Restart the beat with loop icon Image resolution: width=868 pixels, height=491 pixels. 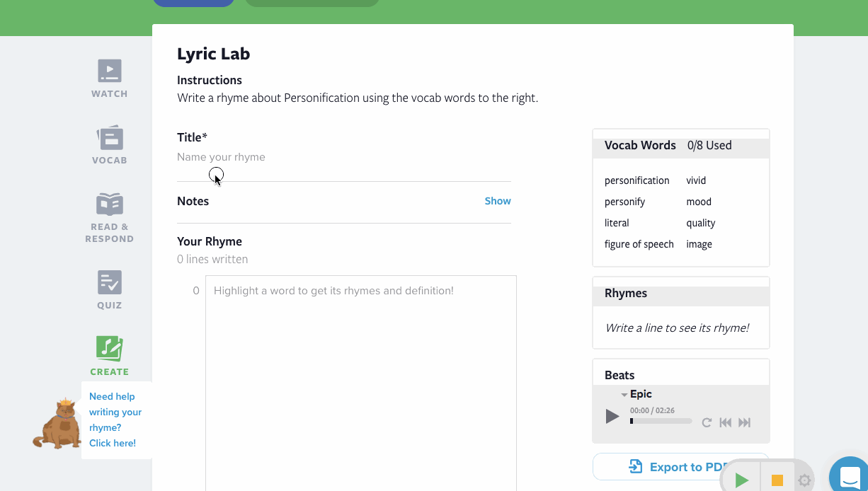(707, 422)
